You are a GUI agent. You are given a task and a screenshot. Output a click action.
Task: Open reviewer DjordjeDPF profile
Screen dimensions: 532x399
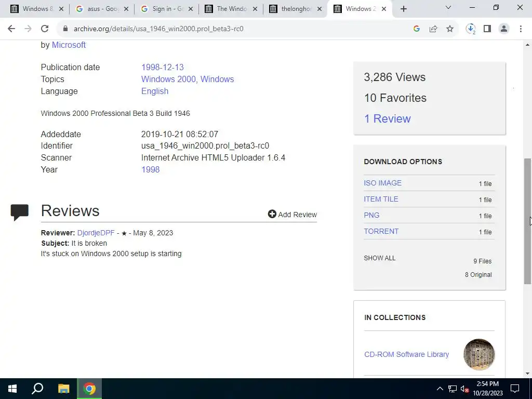tap(96, 233)
